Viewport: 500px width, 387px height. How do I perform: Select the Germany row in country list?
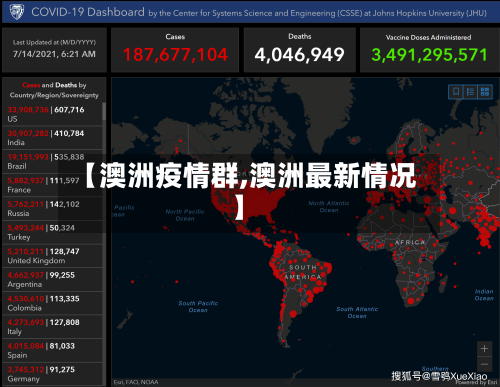(53, 374)
